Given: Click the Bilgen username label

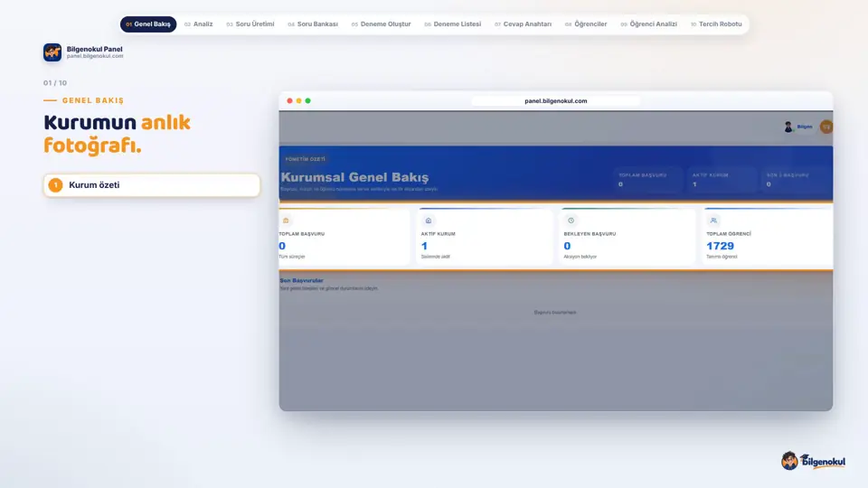Looking at the screenshot, I should pos(805,127).
